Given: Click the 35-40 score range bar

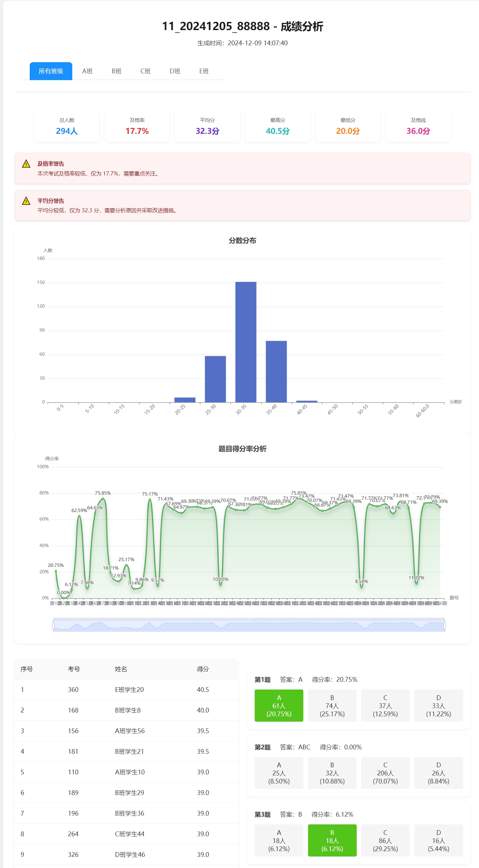Looking at the screenshot, I should [x=276, y=371].
